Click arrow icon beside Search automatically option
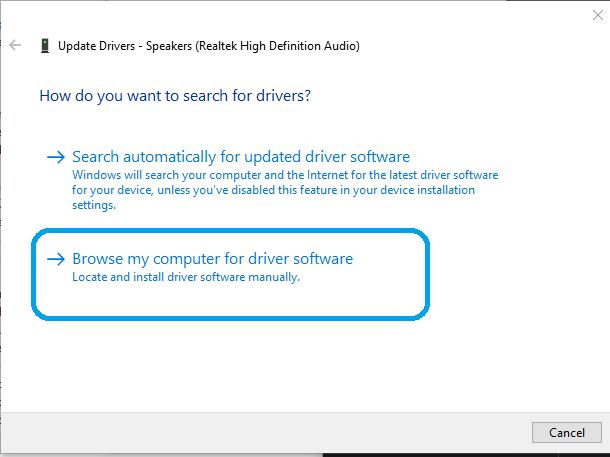610x457 pixels. point(56,157)
